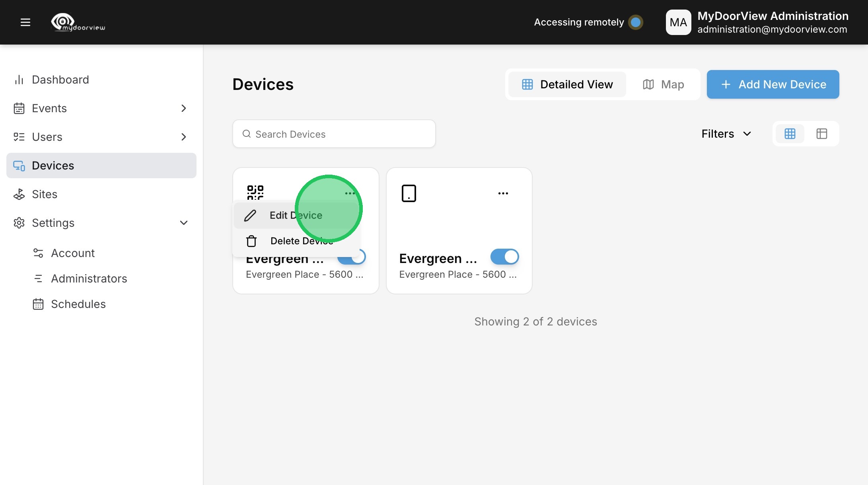Image resolution: width=868 pixels, height=485 pixels.
Task: Switch to grid card layout icon
Action: point(790,134)
